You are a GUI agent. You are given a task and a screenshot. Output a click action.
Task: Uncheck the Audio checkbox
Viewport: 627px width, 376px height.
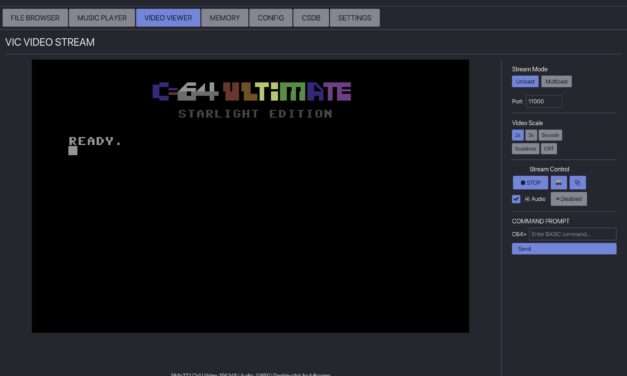pos(516,199)
